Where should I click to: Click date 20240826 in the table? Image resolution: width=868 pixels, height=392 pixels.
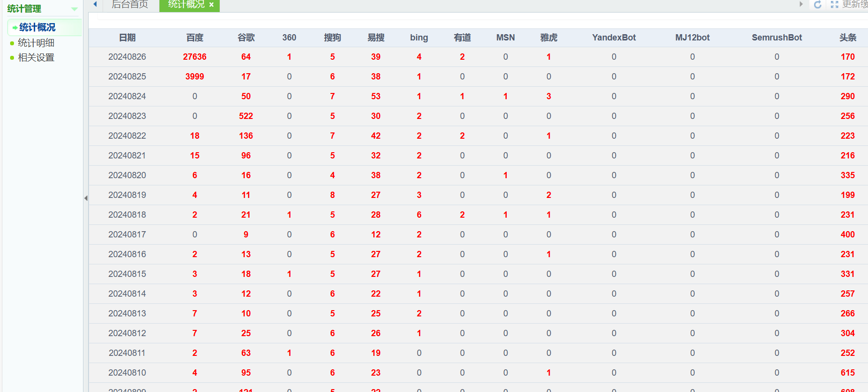tap(127, 57)
